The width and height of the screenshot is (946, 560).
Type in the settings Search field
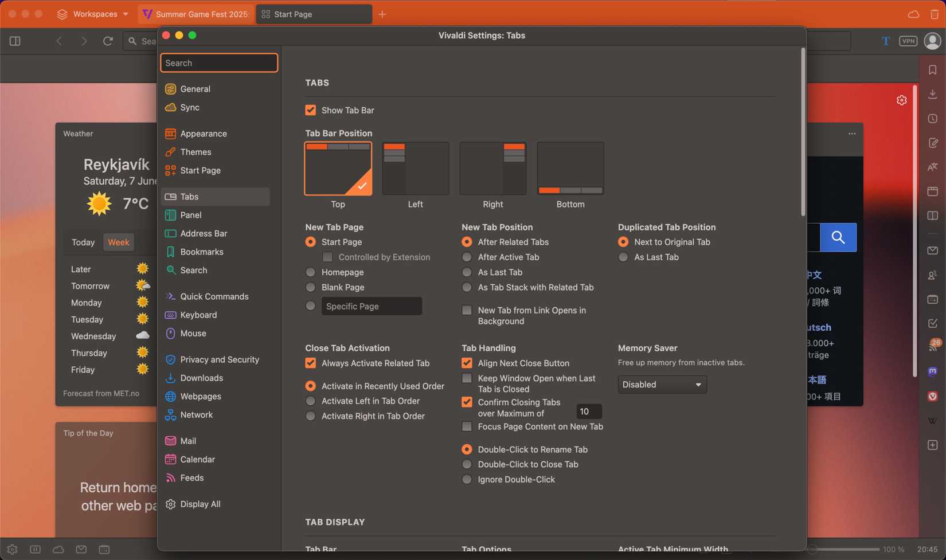point(219,62)
